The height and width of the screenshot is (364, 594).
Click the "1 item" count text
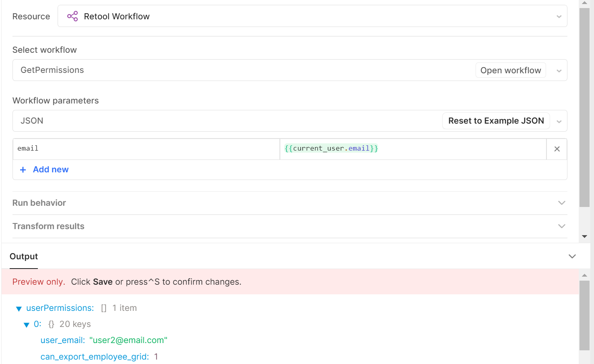(x=124, y=308)
